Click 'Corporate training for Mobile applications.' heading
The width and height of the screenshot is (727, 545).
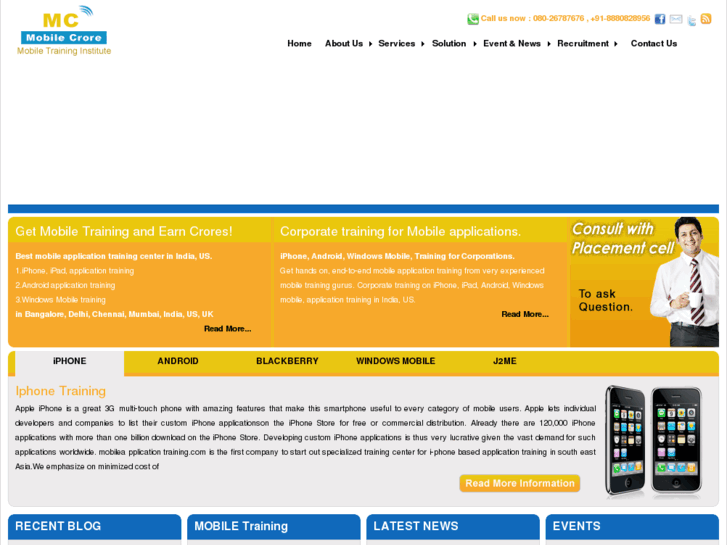(x=400, y=231)
